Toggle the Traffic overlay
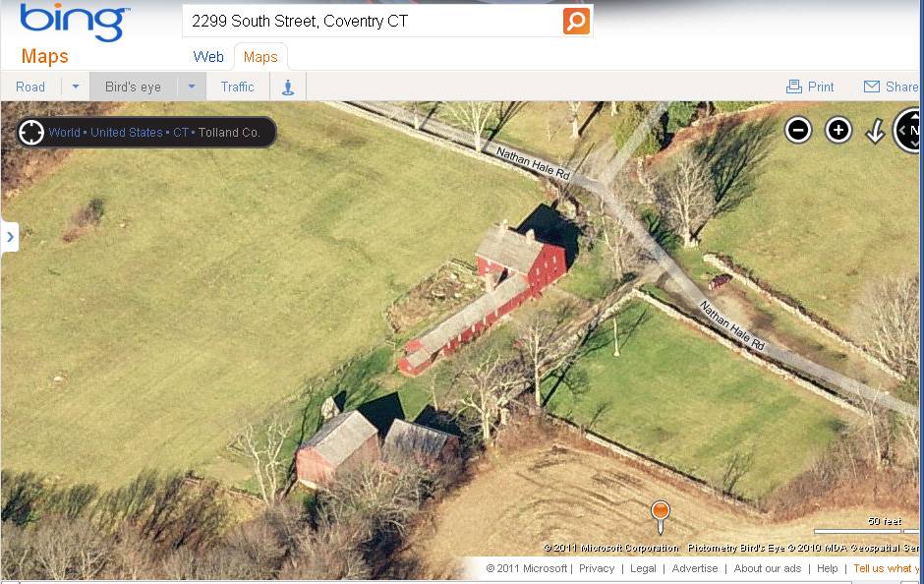Image resolution: width=924 pixels, height=584 pixels. (238, 87)
